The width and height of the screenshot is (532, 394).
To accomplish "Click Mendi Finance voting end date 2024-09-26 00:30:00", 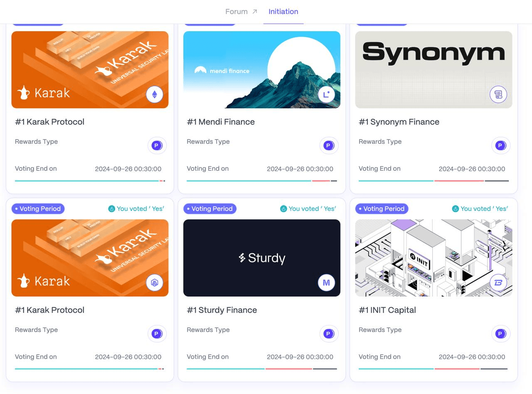I will tap(300, 169).
